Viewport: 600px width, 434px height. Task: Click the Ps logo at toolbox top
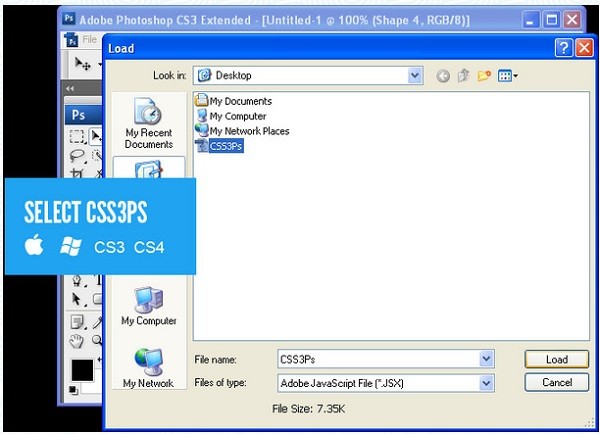click(78, 115)
